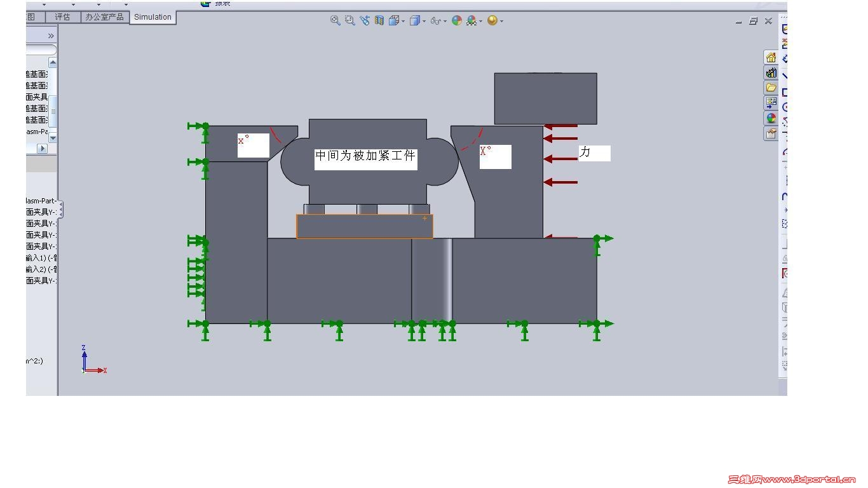Click the tree vertical scrollbar thumb
Viewport: 868px width, 488px height.
[x=53, y=111]
